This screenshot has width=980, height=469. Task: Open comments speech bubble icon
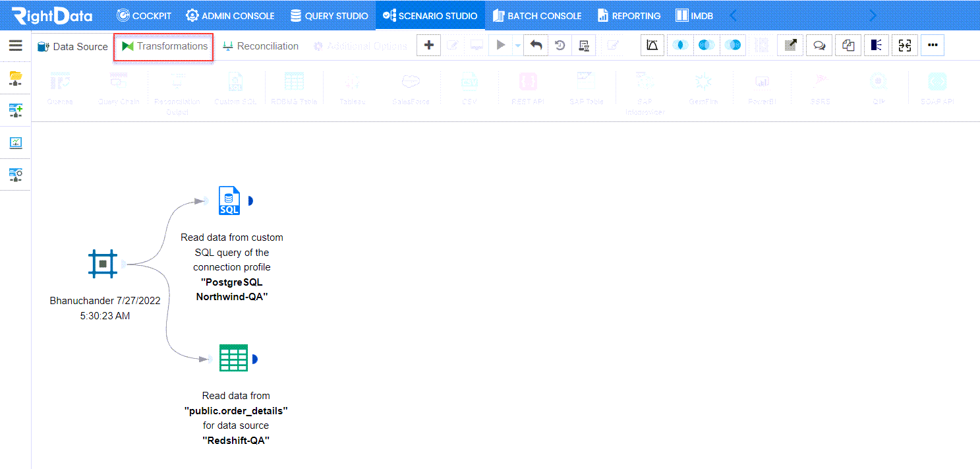coord(819,45)
